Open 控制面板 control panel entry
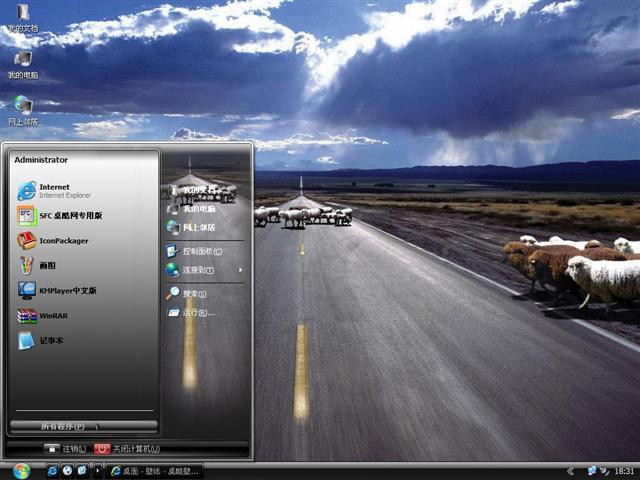The image size is (640, 480). 194,251
